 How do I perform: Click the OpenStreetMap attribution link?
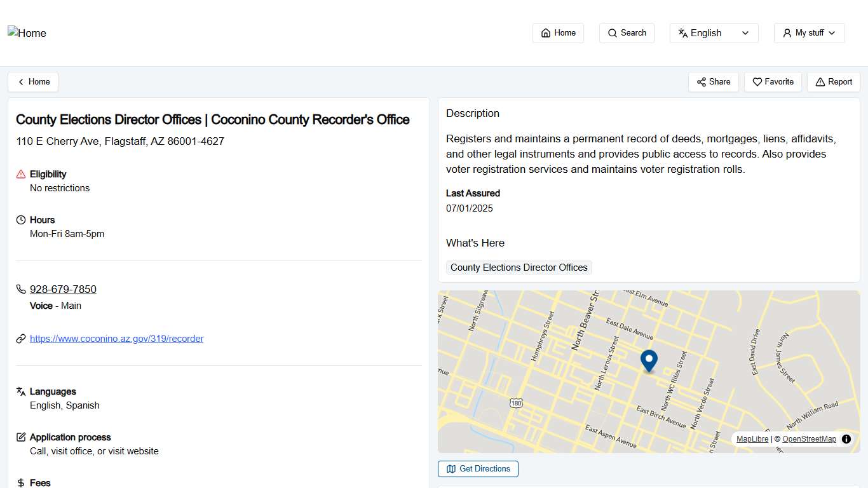pyautogui.click(x=809, y=438)
